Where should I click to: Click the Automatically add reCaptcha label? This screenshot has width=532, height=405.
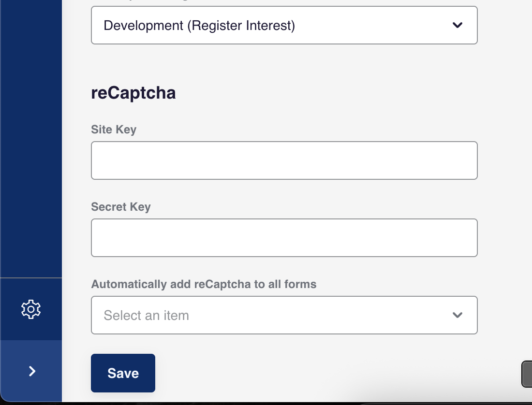point(204,284)
